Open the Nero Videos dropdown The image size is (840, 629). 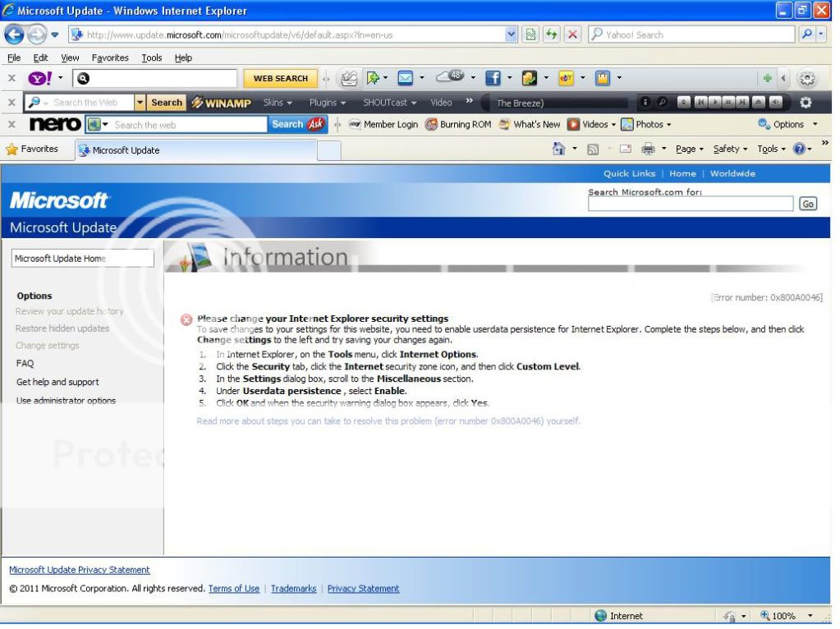point(592,124)
